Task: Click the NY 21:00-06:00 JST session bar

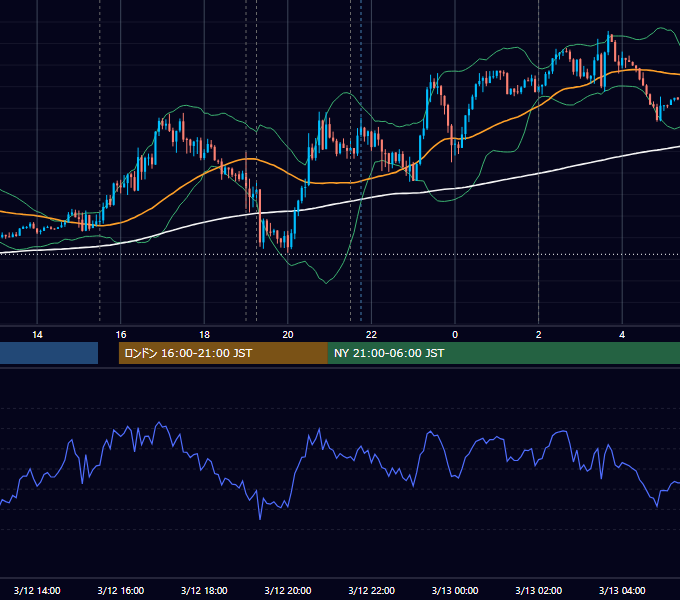Action: (503, 353)
